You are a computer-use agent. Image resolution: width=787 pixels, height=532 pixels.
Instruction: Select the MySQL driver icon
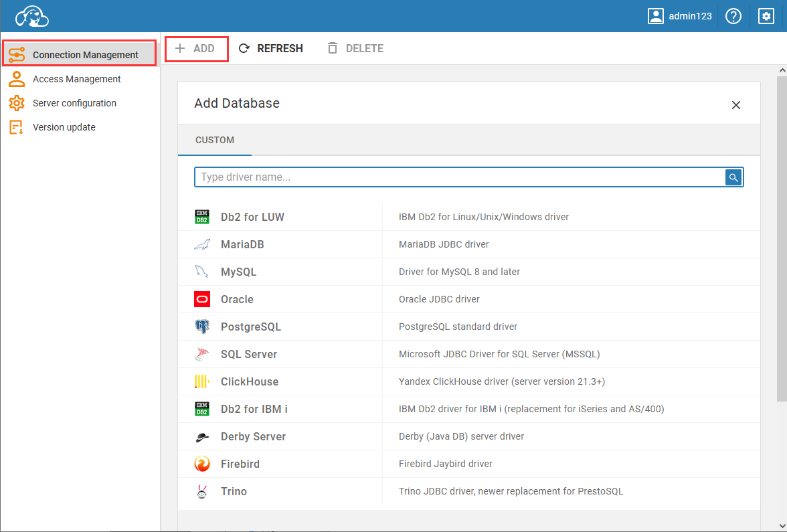click(201, 272)
